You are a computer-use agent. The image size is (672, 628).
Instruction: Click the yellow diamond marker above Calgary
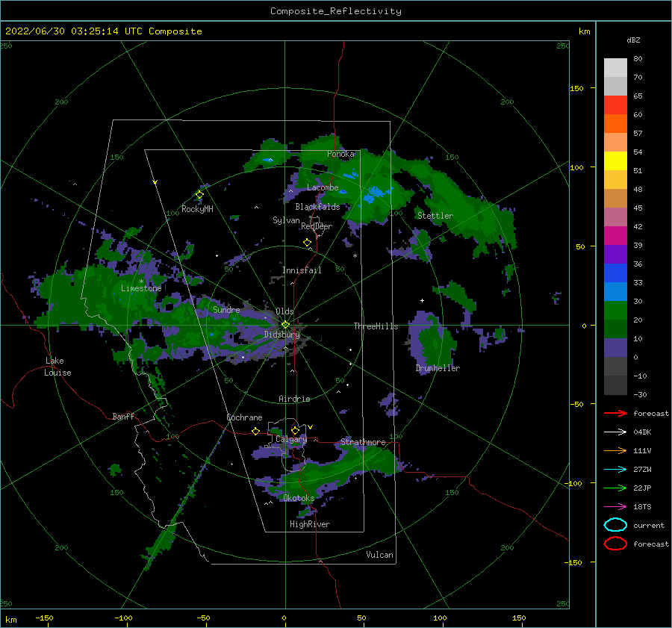click(295, 430)
